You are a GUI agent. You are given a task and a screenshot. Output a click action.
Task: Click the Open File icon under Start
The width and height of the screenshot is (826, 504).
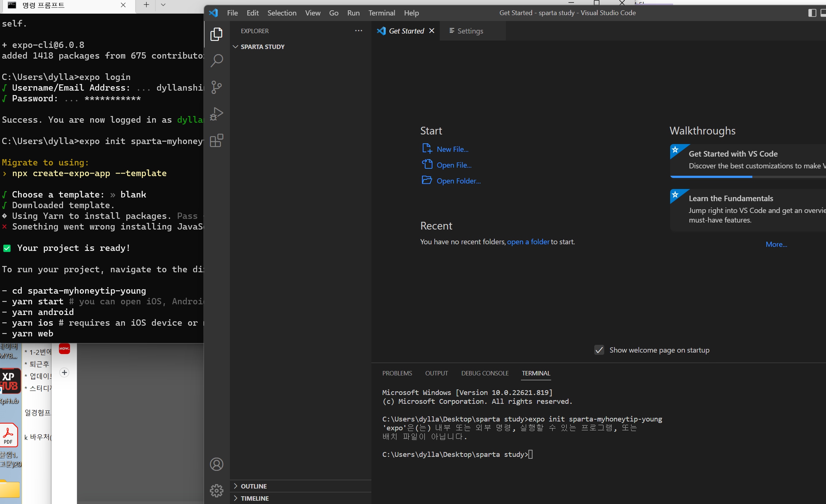point(427,164)
